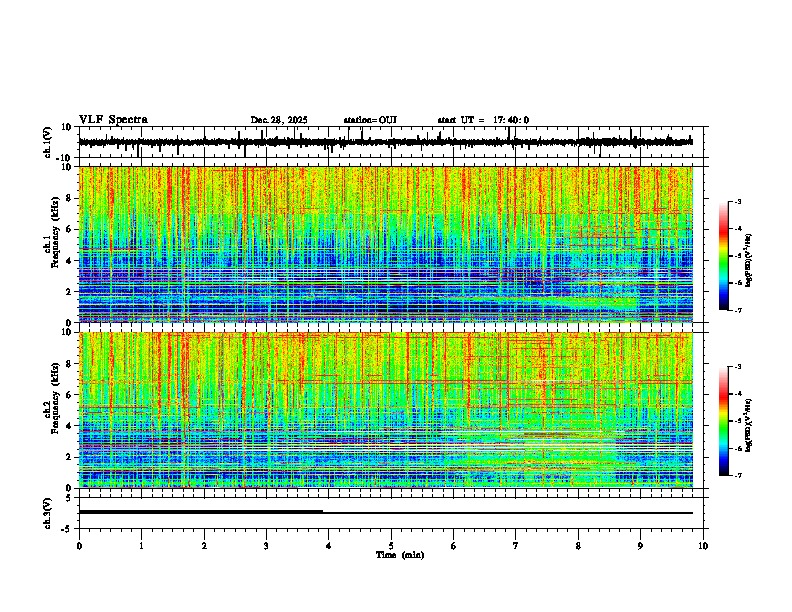Click the "Time (min)" x-axis label

400,555
